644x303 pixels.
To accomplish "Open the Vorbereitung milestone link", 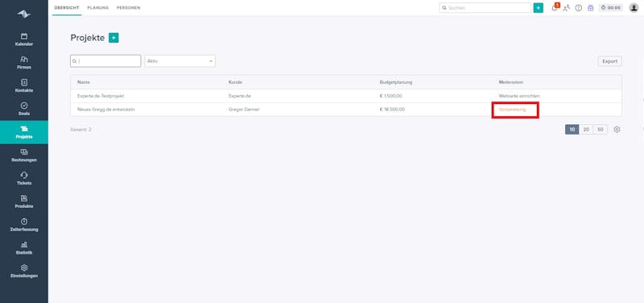I will (512, 110).
